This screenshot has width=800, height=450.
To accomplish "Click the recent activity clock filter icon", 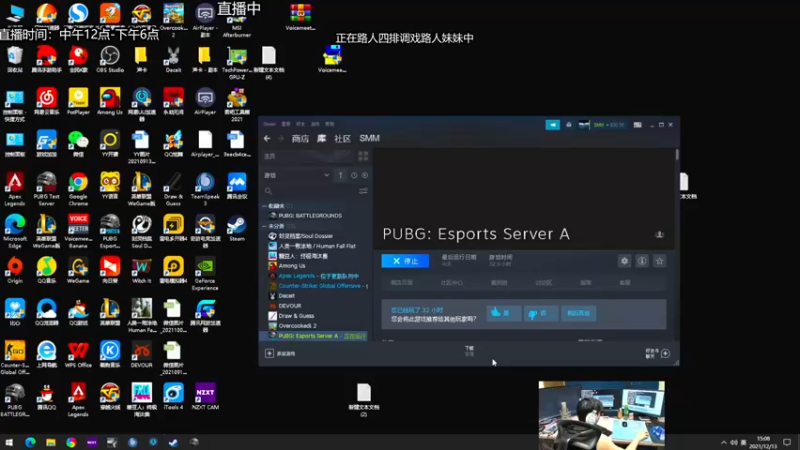I will pos(354,175).
